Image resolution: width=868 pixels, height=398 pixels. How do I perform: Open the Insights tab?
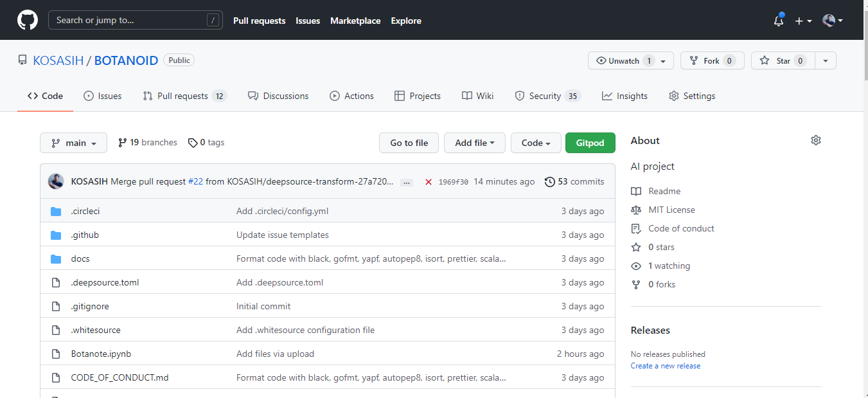tap(624, 96)
